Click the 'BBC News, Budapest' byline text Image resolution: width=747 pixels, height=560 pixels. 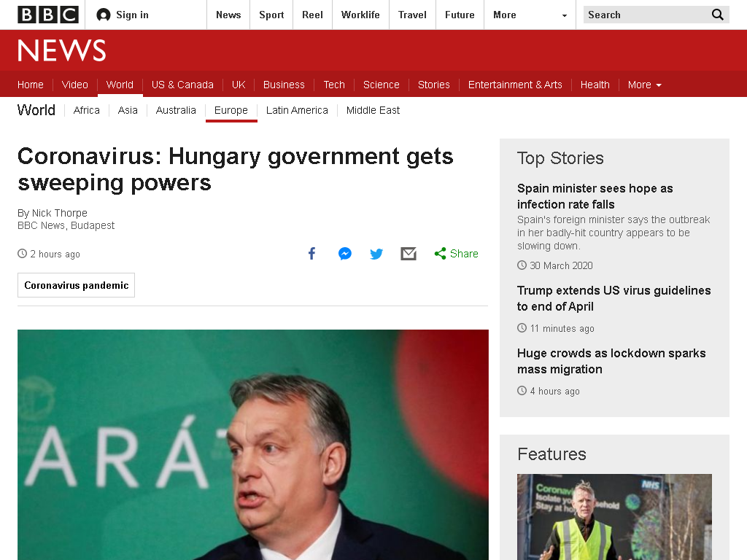(66, 225)
